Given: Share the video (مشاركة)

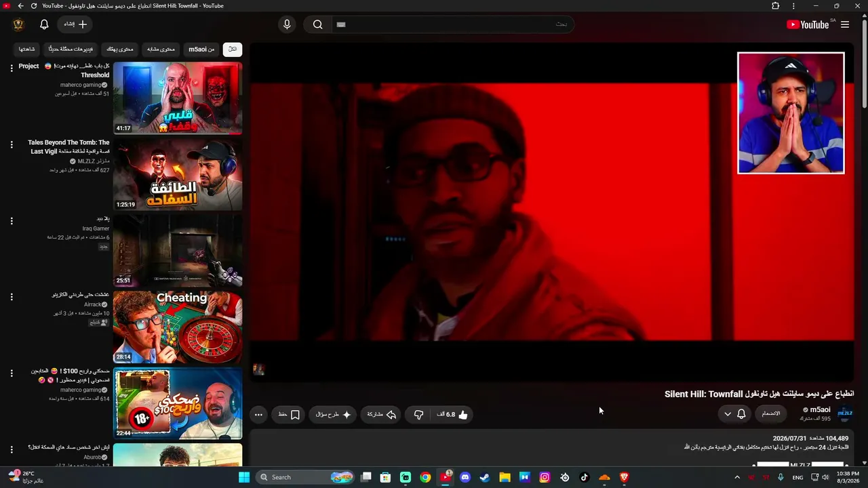Looking at the screenshot, I should 382,414.
